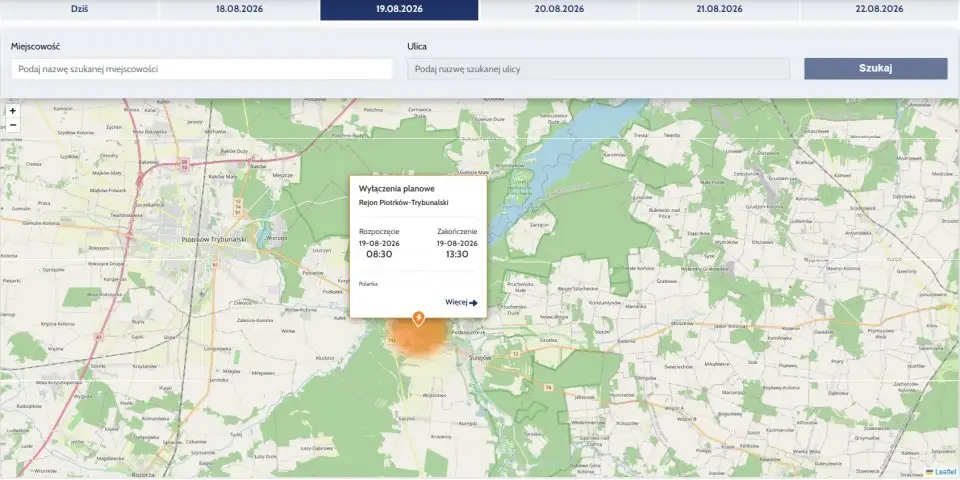Viewport: 960px width, 480px height.
Task: Click the Rozpoczęcie label in popup
Action: (379, 231)
